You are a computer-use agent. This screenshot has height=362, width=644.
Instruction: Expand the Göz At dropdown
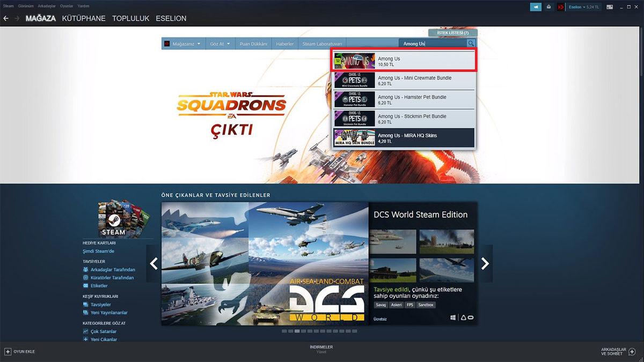click(x=220, y=43)
